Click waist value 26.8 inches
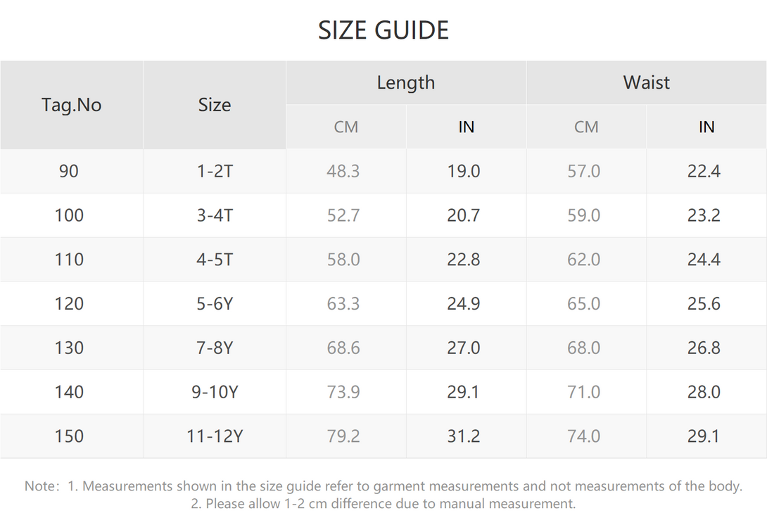The width and height of the screenshot is (767, 532). pyautogui.click(x=706, y=348)
